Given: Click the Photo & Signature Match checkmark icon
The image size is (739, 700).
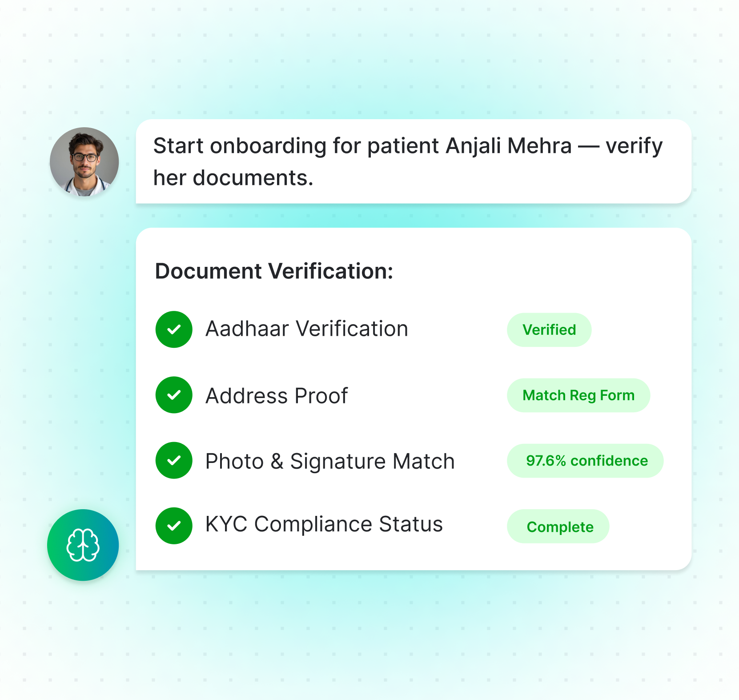Looking at the screenshot, I should pyautogui.click(x=174, y=460).
